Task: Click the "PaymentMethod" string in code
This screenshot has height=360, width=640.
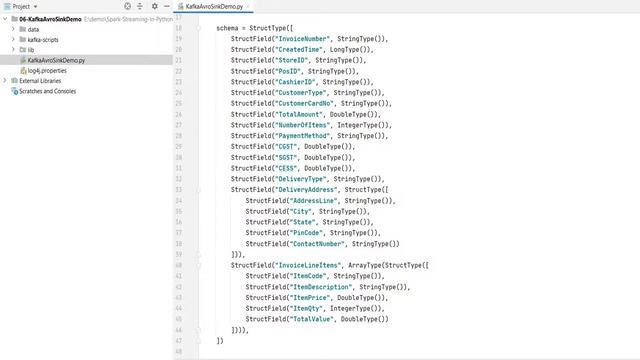Action: click(x=302, y=136)
